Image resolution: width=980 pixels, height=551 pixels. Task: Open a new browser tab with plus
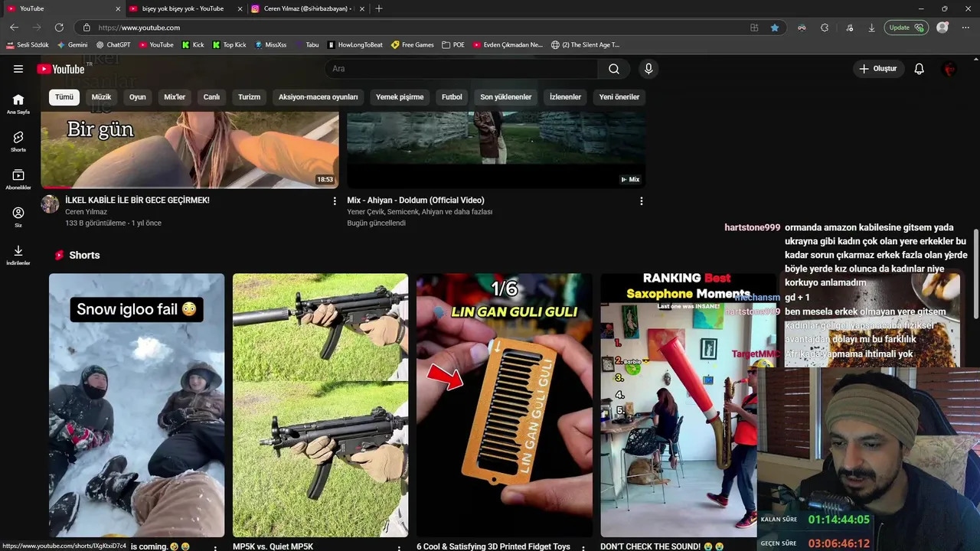(379, 8)
